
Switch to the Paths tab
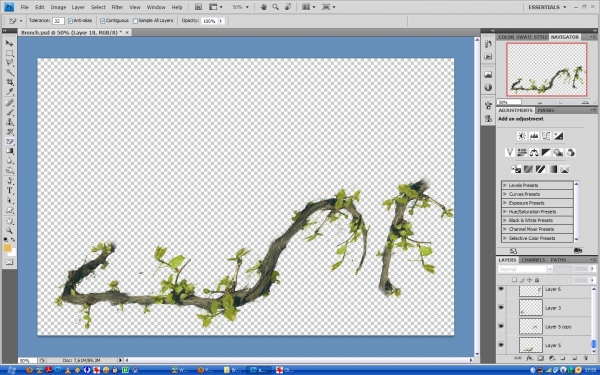tap(558, 260)
